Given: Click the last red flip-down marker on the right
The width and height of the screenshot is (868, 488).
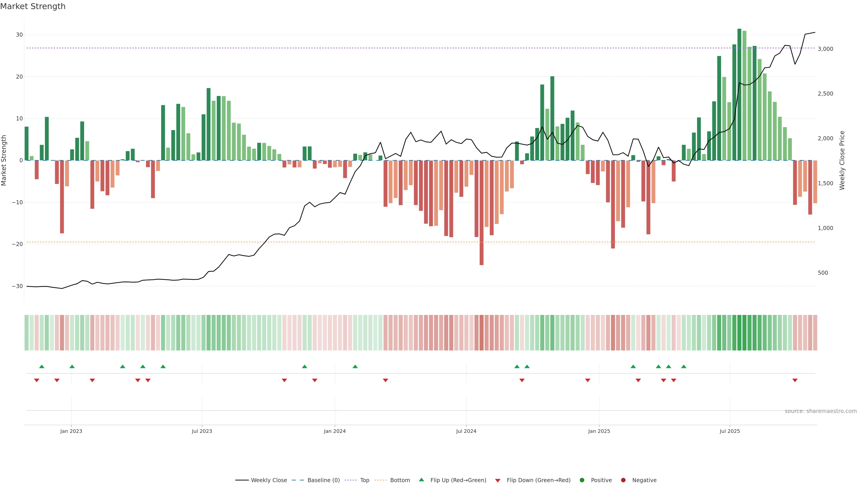Looking at the screenshot, I should 795,380.
